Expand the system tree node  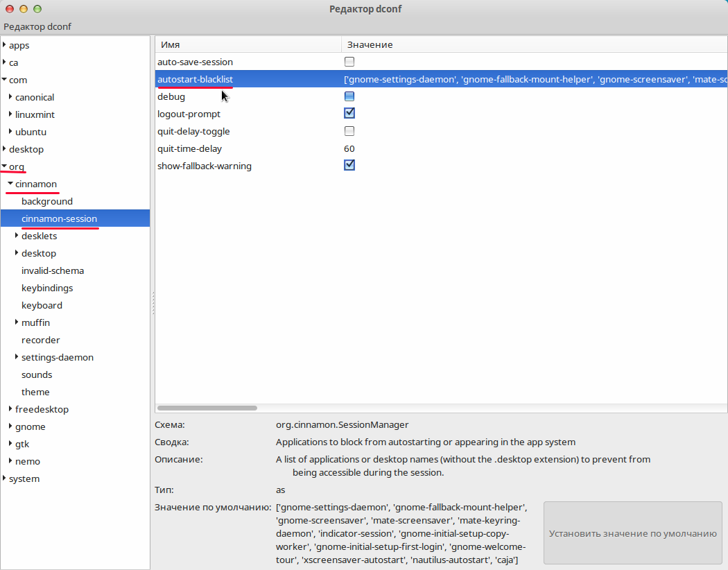(x=4, y=478)
